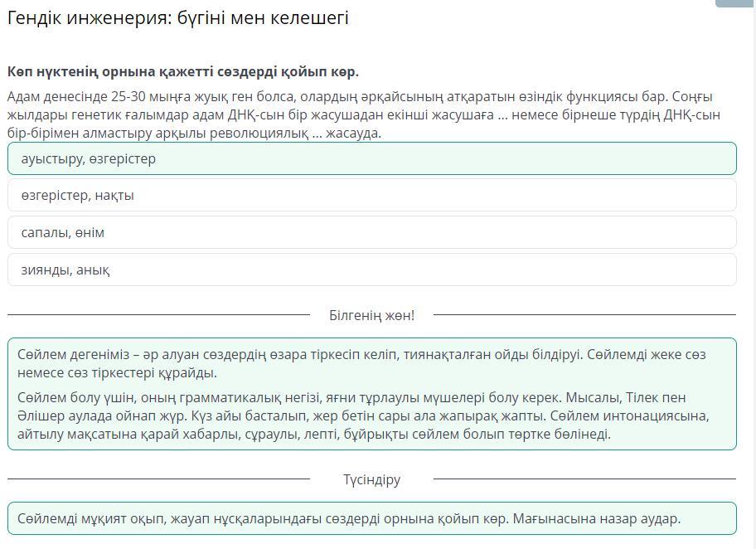Pick the answer "сапалы, өнім"
This screenshot has height=549, width=756.
371,233
